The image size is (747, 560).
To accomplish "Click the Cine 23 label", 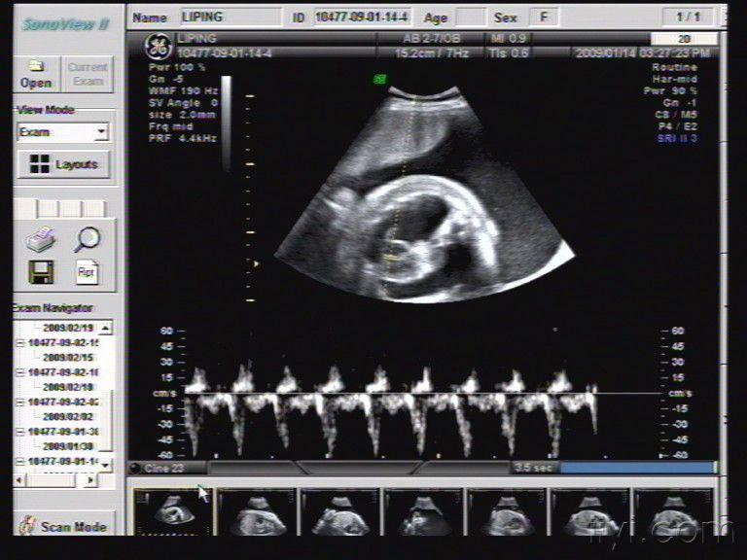I will [163, 468].
